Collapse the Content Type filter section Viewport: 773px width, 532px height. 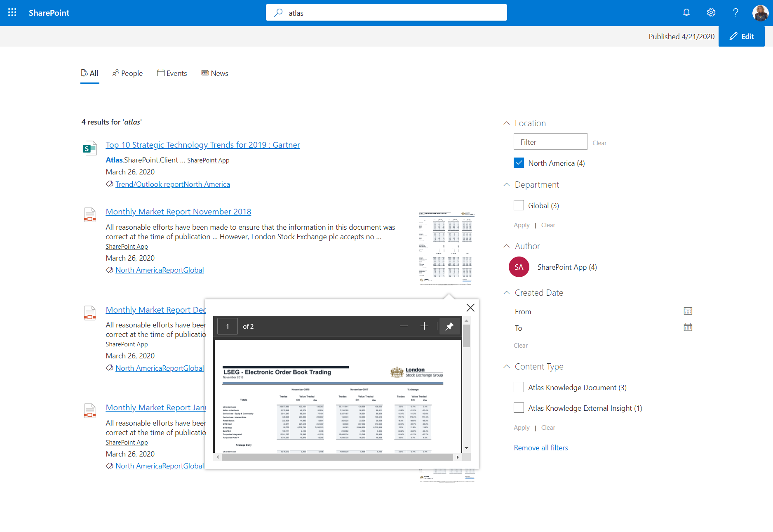coord(507,367)
